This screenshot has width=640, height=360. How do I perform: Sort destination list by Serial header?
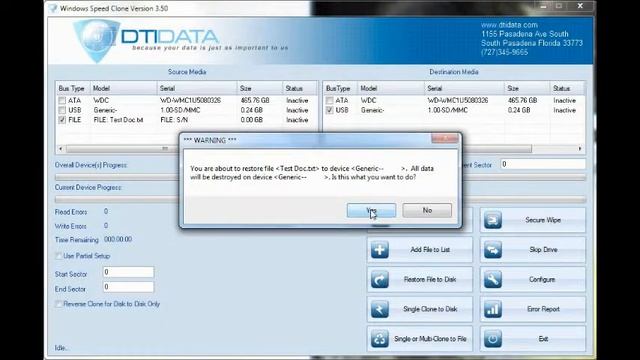464,89
